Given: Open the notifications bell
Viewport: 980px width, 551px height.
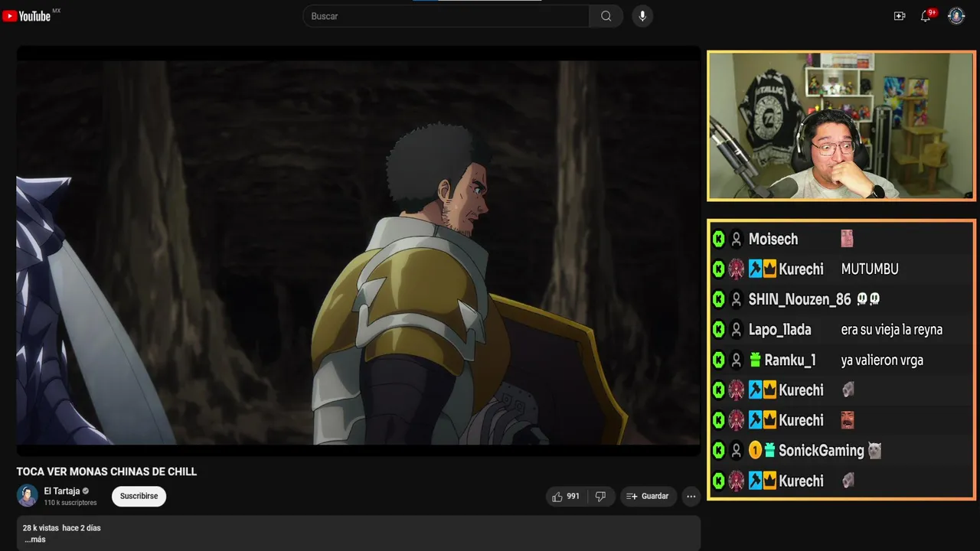Looking at the screenshot, I should 925,17.
